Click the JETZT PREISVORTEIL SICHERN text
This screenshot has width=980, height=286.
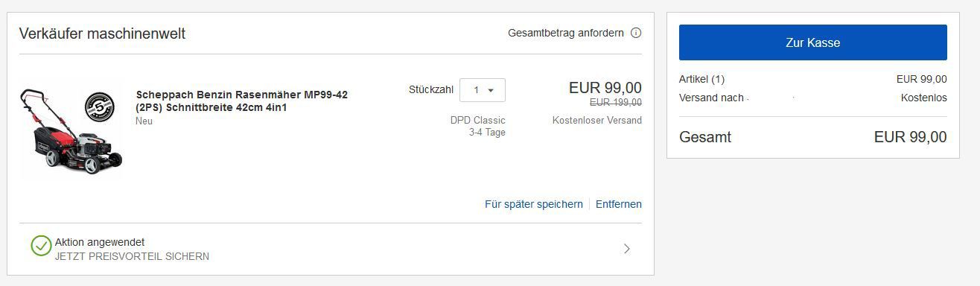[x=132, y=256]
